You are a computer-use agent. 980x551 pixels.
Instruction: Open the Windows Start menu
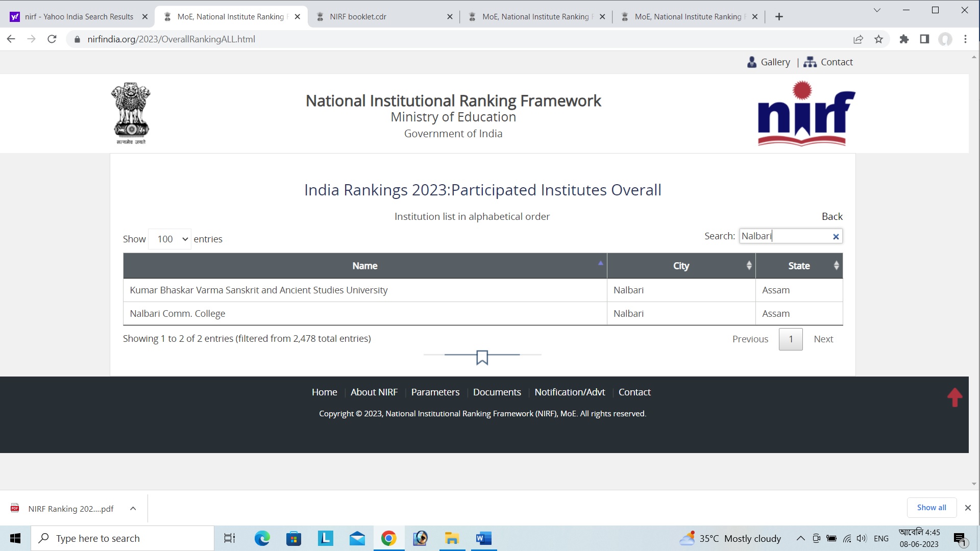pos(15,538)
